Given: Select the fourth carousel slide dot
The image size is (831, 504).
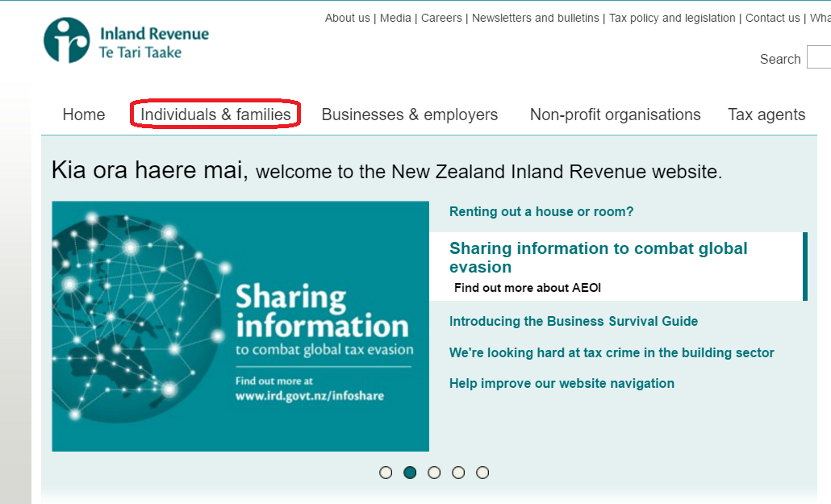Looking at the screenshot, I should [458, 473].
